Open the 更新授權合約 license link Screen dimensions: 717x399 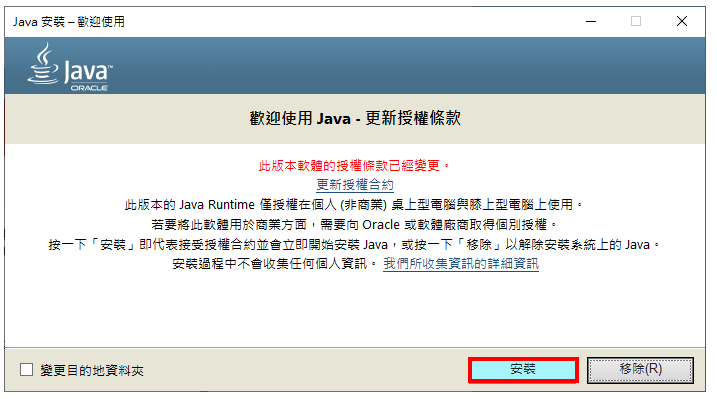[354, 185]
